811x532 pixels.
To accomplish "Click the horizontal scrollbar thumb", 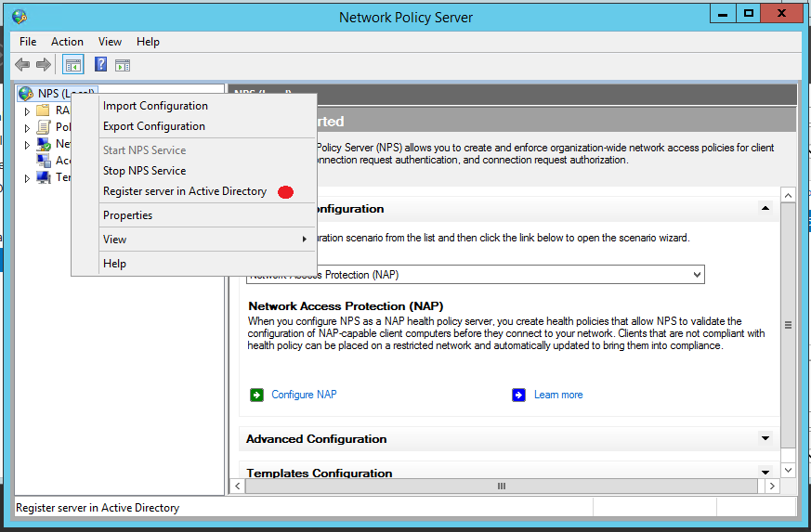I will [502, 486].
